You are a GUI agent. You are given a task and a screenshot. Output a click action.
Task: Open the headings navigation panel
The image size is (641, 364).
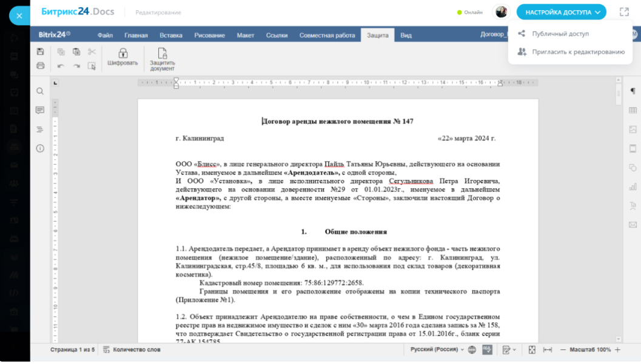click(39, 130)
